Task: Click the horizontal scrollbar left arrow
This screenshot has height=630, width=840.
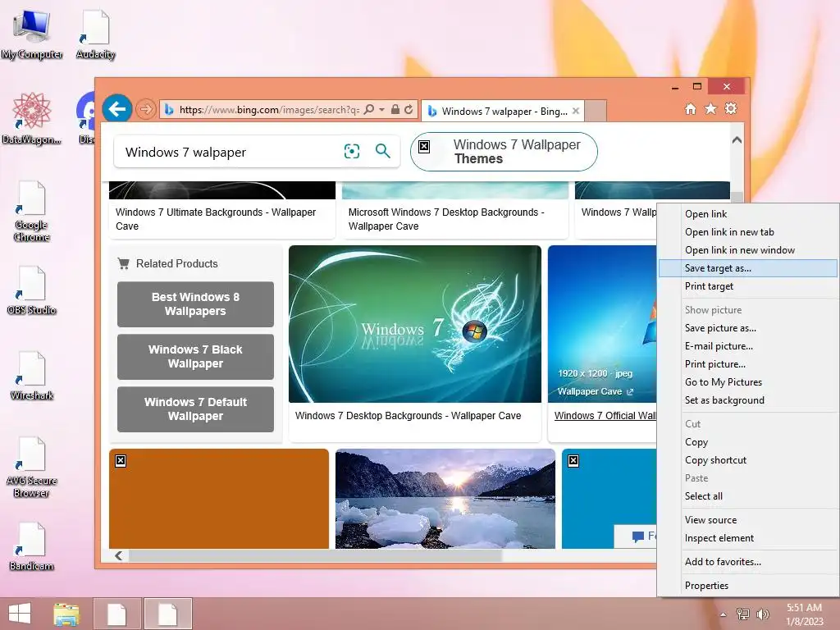Action: 118,555
